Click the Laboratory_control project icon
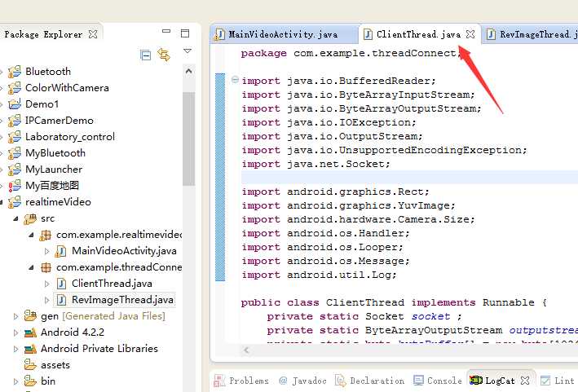This screenshot has height=392, width=578. coord(15,137)
